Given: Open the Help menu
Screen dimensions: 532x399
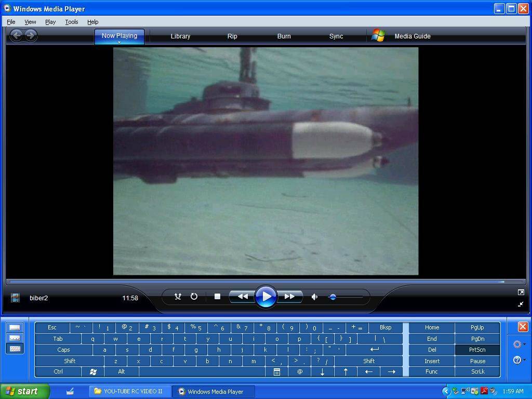Looking at the screenshot, I should [x=92, y=22].
